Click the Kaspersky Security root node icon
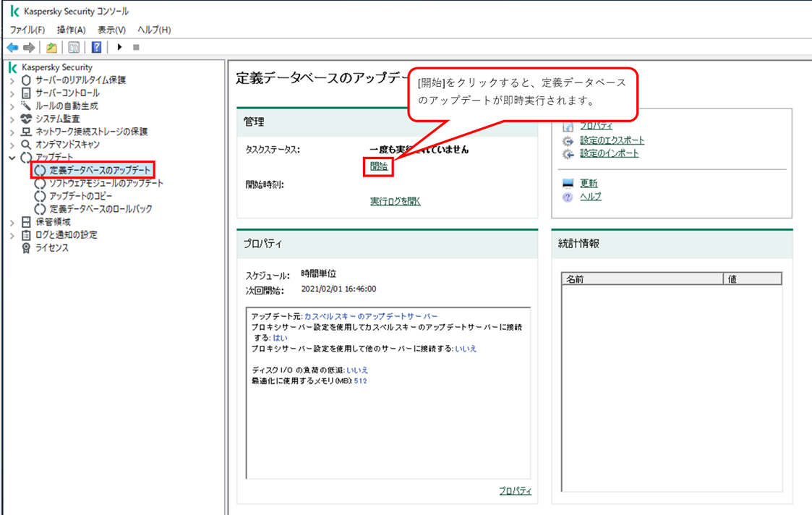The image size is (812, 515). pos(14,67)
